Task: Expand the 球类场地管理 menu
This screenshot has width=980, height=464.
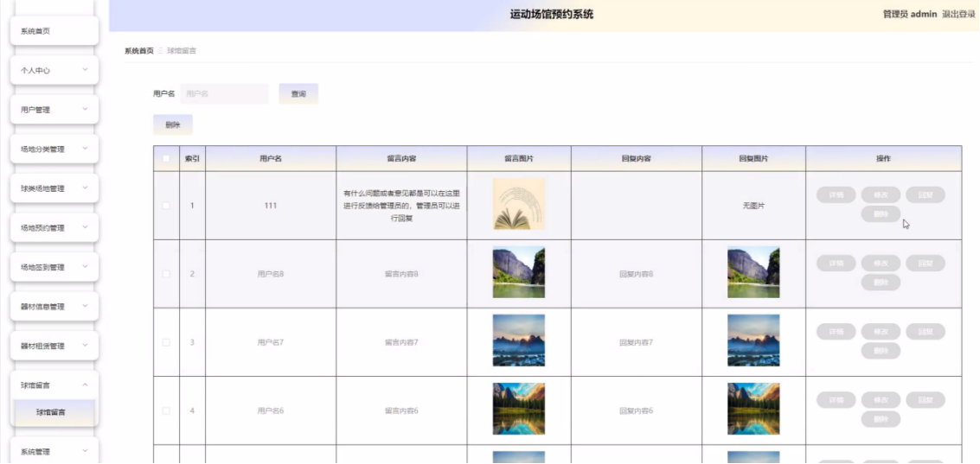Action: [x=54, y=188]
